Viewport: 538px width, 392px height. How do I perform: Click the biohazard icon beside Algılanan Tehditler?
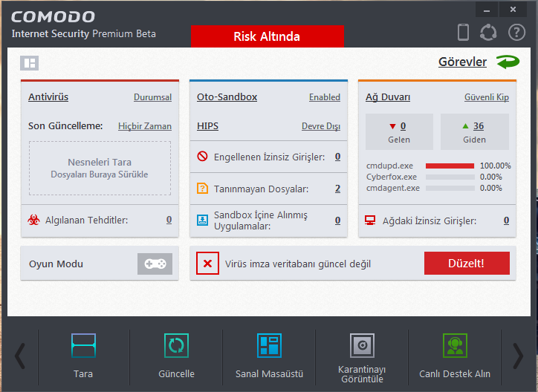(33, 220)
